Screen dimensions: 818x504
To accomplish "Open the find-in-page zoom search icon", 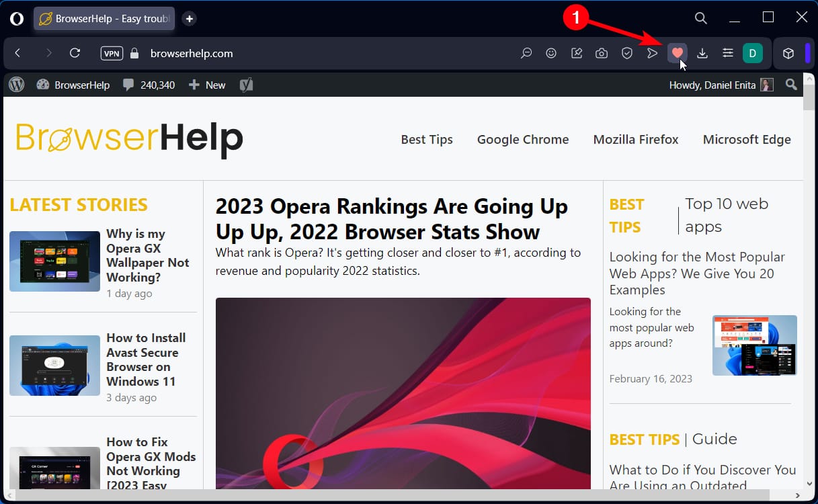I will coord(526,53).
